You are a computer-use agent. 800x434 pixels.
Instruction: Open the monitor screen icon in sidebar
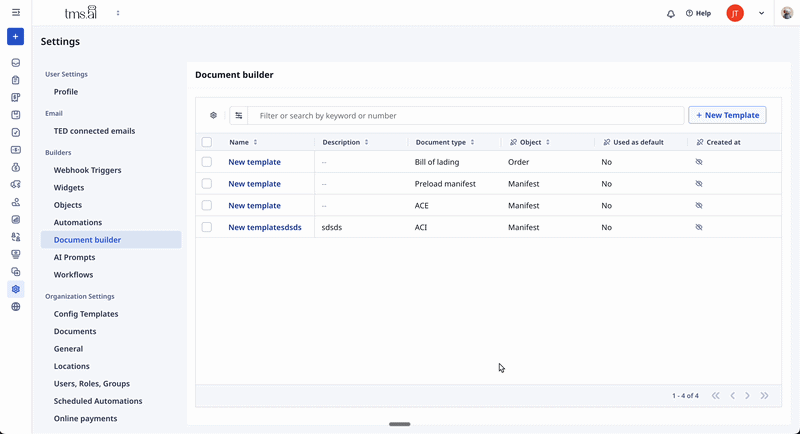click(x=16, y=254)
